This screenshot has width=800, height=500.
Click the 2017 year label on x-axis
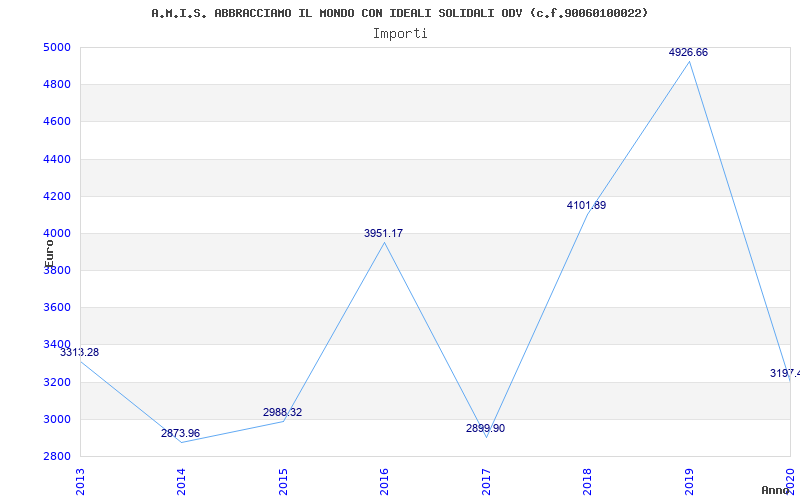pyautogui.click(x=486, y=482)
